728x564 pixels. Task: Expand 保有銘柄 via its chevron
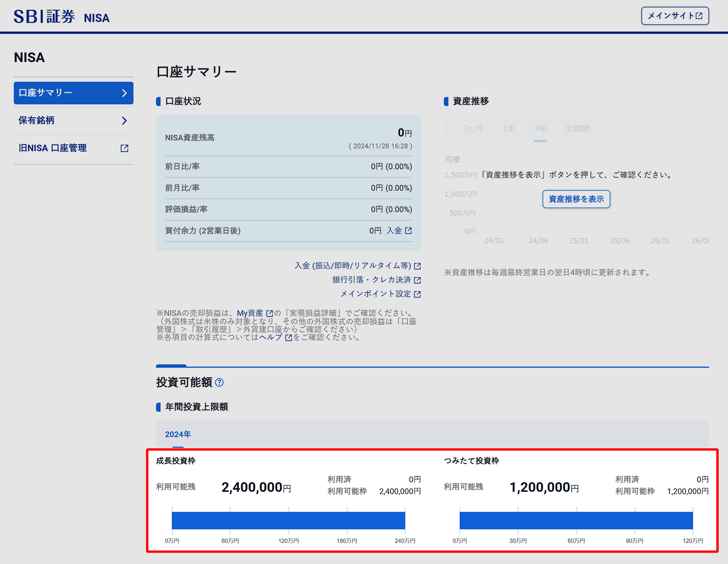click(x=124, y=120)
